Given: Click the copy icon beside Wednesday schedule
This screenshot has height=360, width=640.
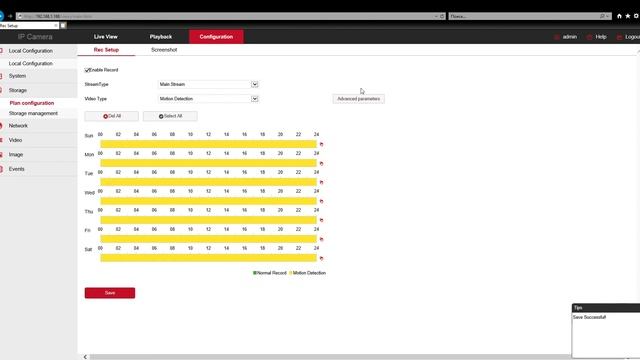Looking at the screenshot, I should click(x=321, y=202).
